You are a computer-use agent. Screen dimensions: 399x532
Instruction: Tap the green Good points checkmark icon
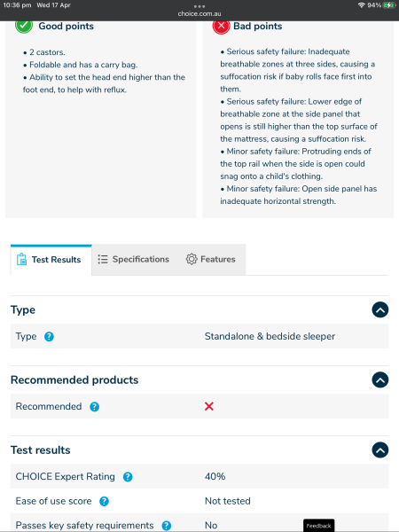[24, 26]
